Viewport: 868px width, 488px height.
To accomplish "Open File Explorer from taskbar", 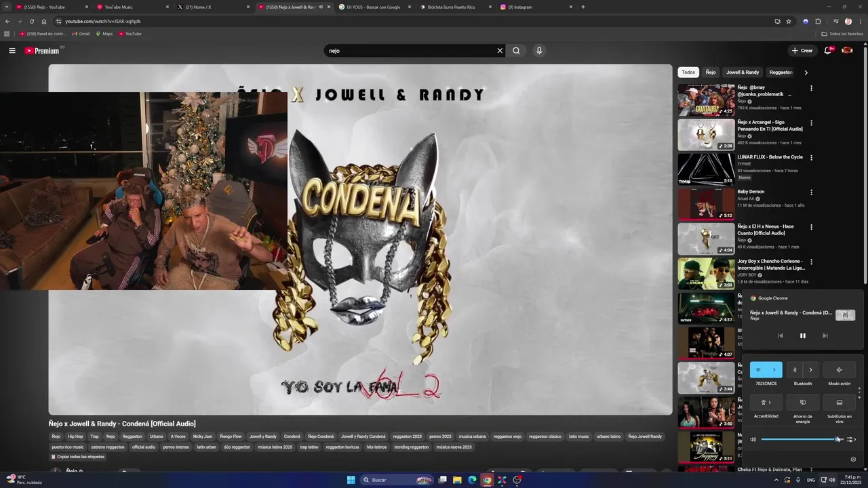I will (457, 480).
